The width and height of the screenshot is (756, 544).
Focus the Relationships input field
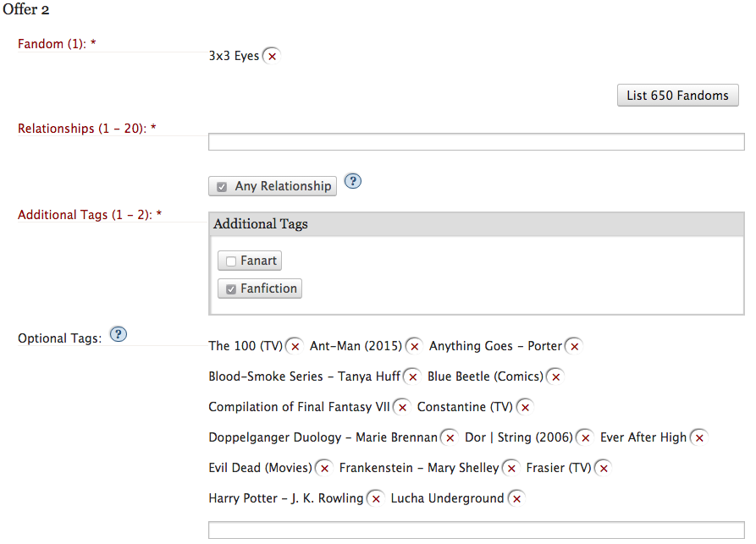coord(477,141)
